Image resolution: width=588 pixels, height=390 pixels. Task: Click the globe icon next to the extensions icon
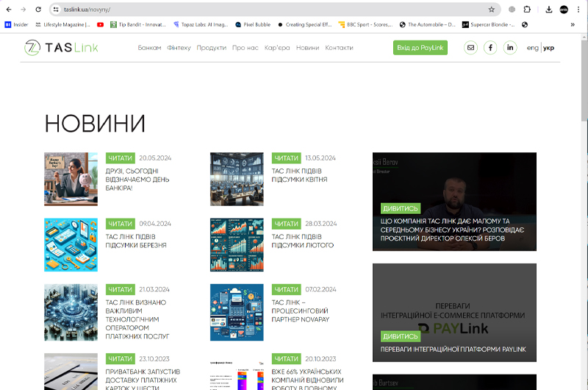(x=512, y=10)
